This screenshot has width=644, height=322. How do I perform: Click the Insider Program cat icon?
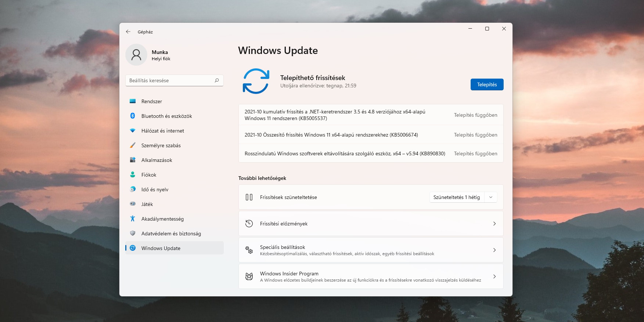(x=249, y=276)
